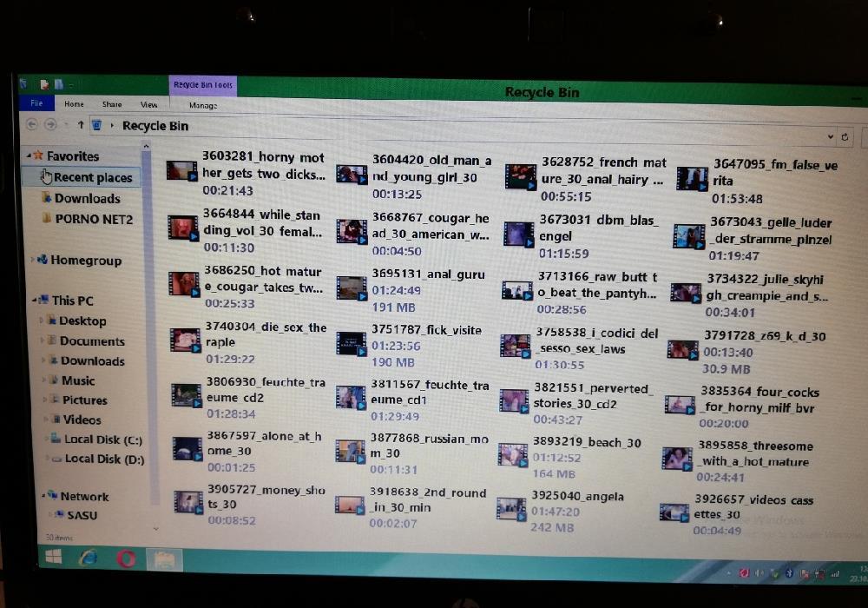
Task: Switch to the View ribbon tab
Action: point(148,104)
